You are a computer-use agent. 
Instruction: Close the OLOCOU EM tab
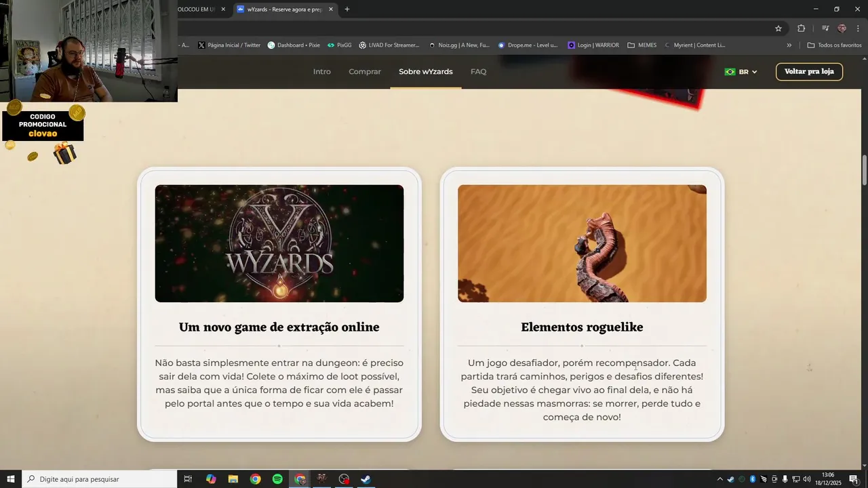[223, 9]
